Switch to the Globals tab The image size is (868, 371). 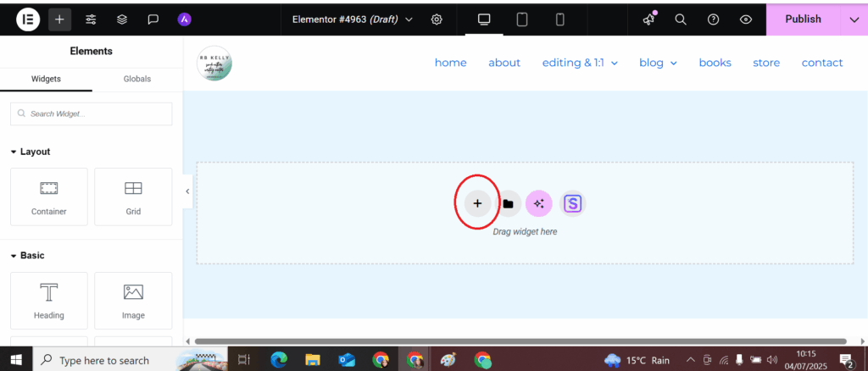(137, 79)
